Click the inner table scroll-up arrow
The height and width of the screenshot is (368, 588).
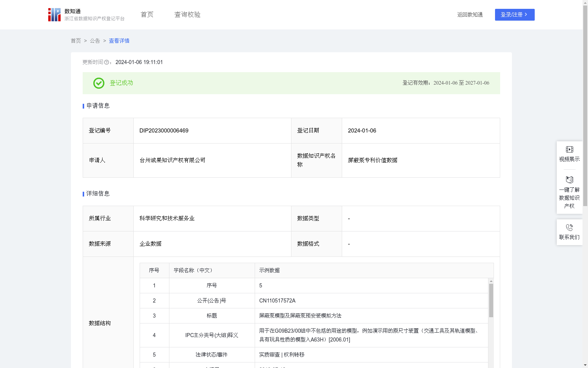pos(491,281)
